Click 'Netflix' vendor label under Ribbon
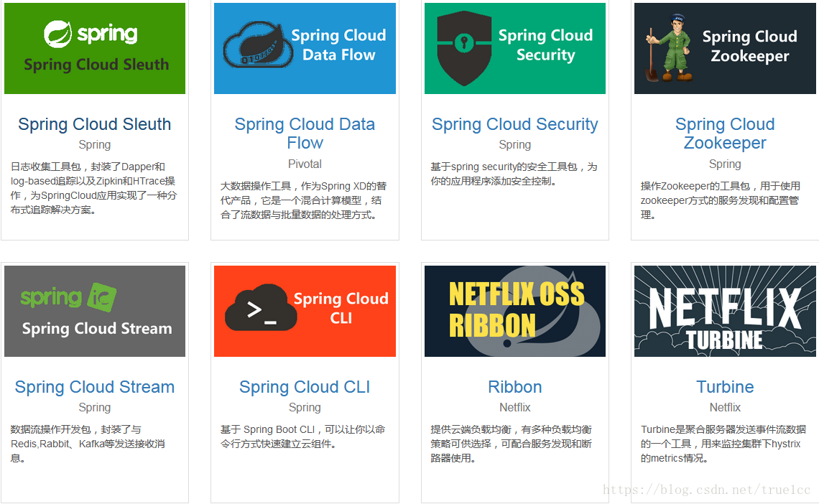The image size is (819, 504). (515, 408)
